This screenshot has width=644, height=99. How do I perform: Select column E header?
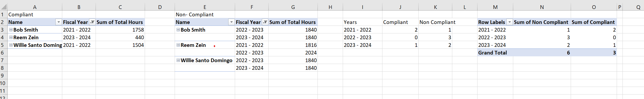pyautogui.click(x=205, y=7)
